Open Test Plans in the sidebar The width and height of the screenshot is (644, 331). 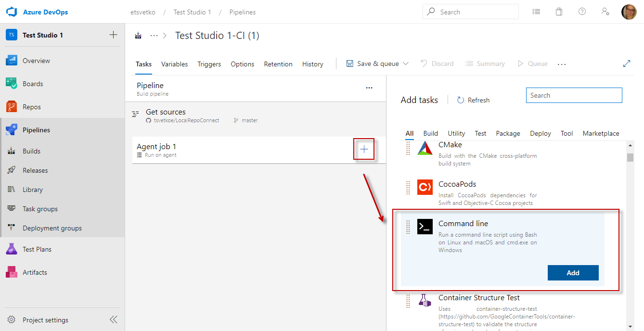pyautogui.click(x=63, y=249)
